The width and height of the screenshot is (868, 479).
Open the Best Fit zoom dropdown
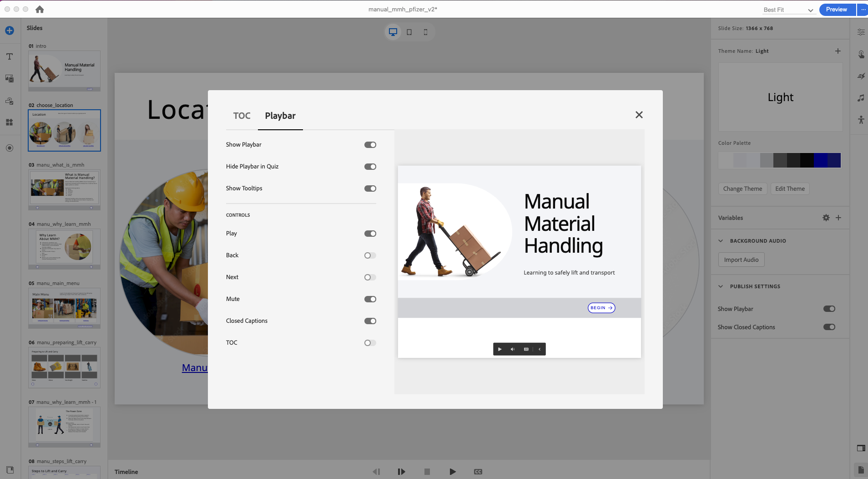coord(788,10)
